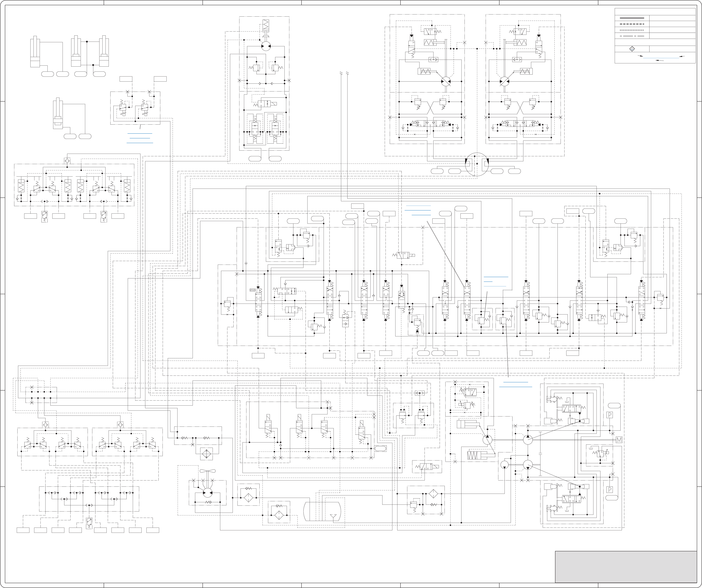This screenshot has width=702, height=588.
Task: Click the lower main pump circle
Action: click(528, 464)
